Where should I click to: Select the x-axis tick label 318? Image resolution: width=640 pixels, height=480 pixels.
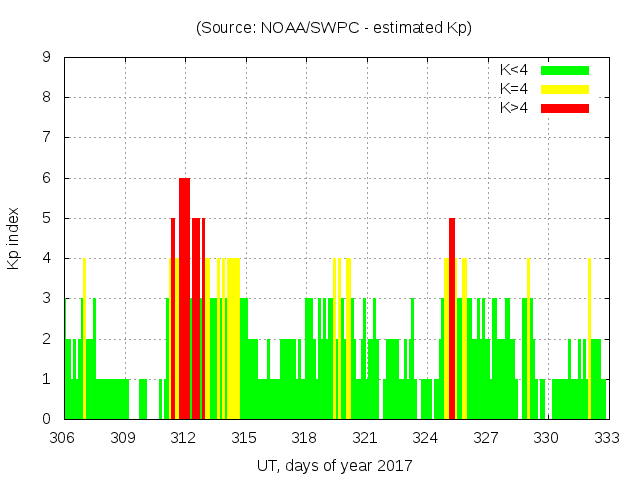coord(305,437)
